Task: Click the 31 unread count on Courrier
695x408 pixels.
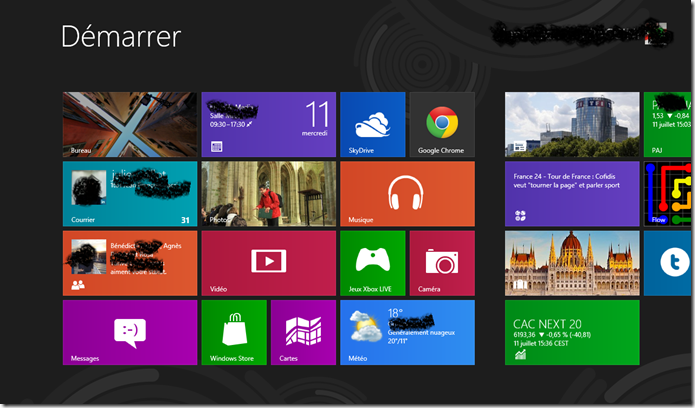Action: coord(185,220)
